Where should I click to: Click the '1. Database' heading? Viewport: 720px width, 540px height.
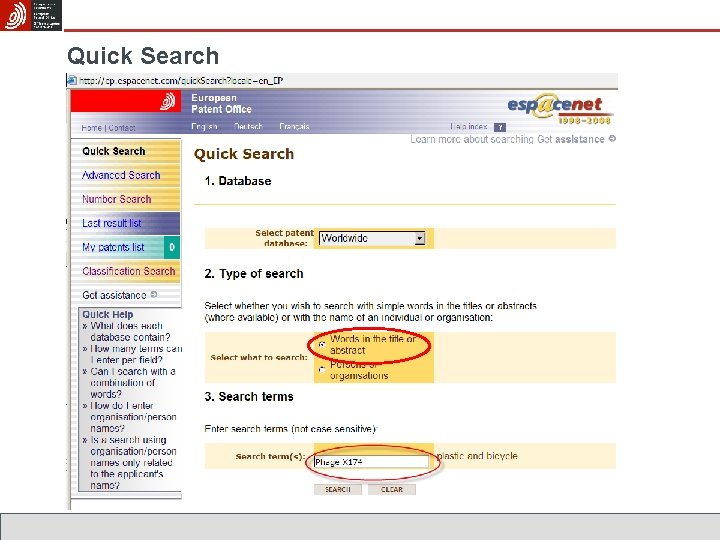click(x=238, y=181)
